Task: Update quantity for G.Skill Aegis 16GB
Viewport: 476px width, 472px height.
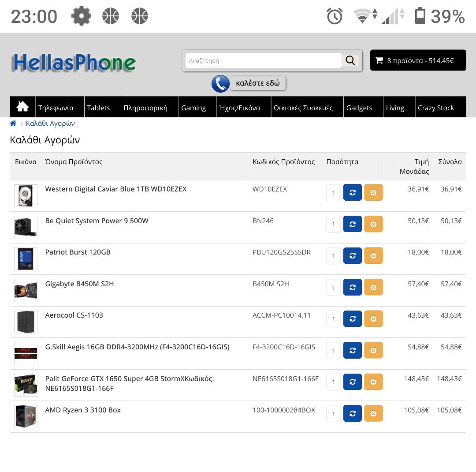Action: (x=353, y=350)
